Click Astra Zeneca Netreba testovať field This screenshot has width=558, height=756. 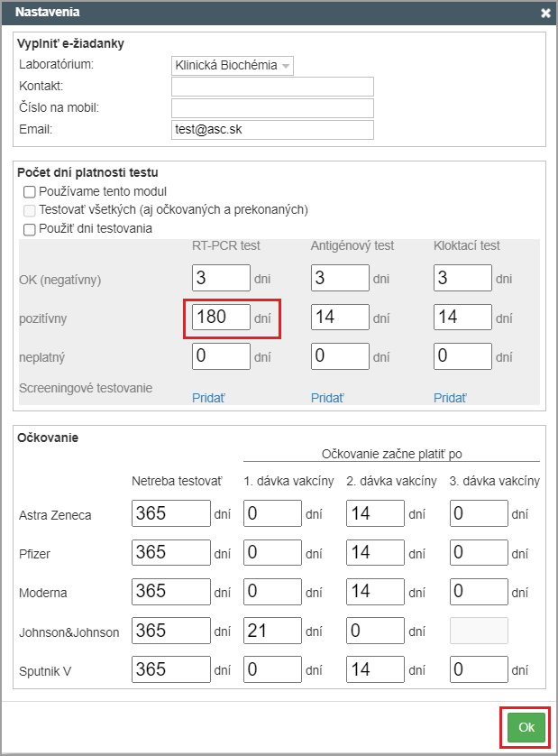[171, 513]
